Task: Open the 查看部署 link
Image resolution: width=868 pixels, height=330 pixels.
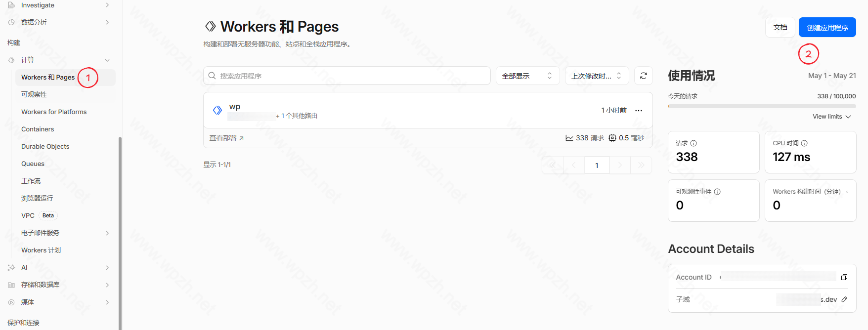Action: 226,138
